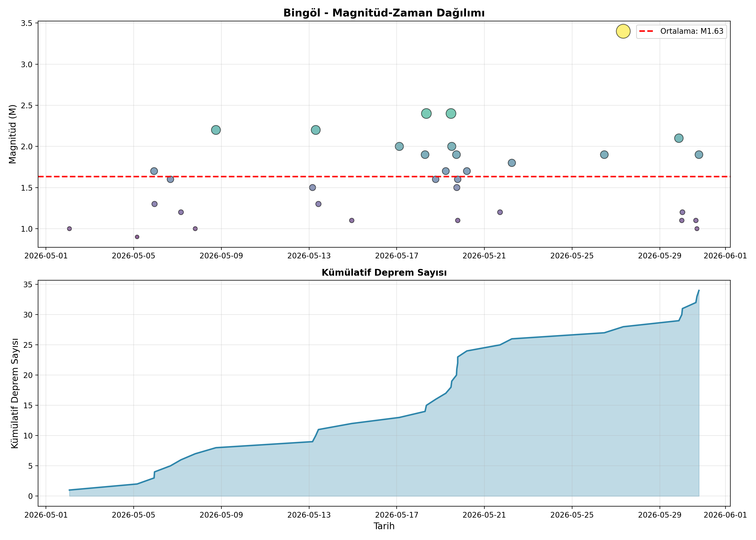Click "2026-06-01" under the magnitude chart
This screenshot has width=756, height=540.
(726, 256)
